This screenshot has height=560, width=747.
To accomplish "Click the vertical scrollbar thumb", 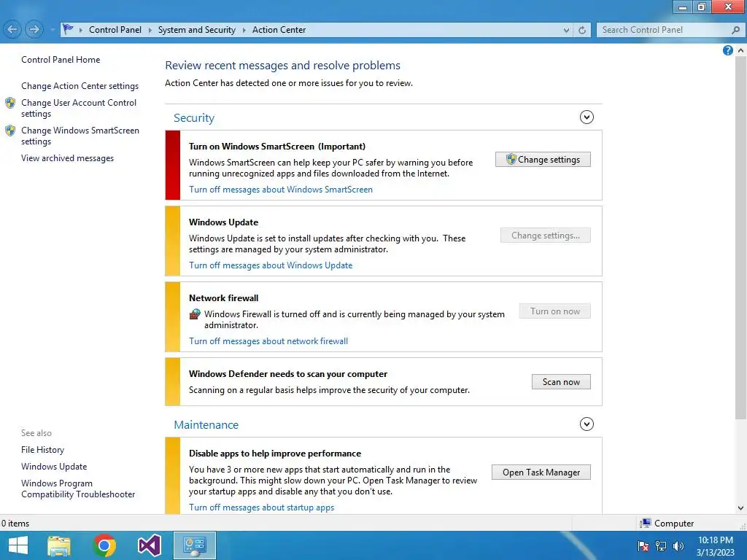I will click(740, 237).
